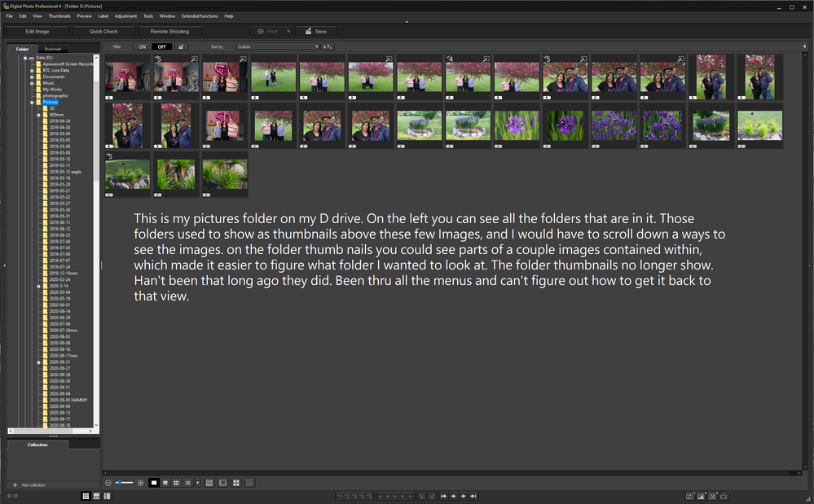Turn the filter ON

coord(142,46)
